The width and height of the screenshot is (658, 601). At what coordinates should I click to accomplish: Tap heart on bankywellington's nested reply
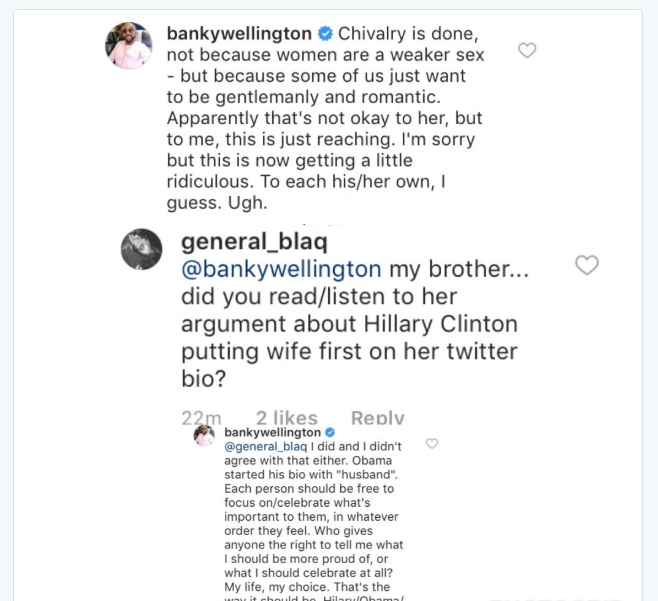(x=432, y=443)
